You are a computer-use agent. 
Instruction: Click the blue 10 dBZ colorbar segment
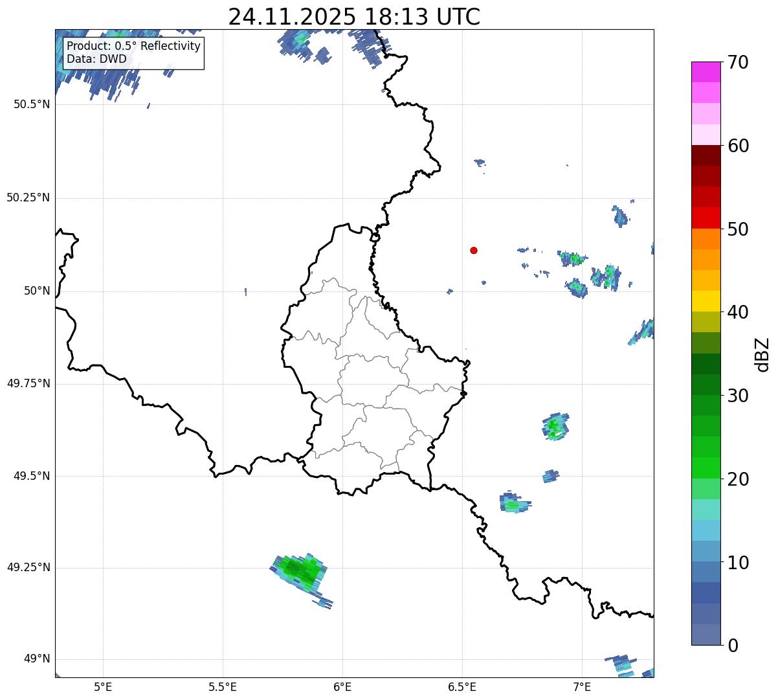click(x=705, y=572)
